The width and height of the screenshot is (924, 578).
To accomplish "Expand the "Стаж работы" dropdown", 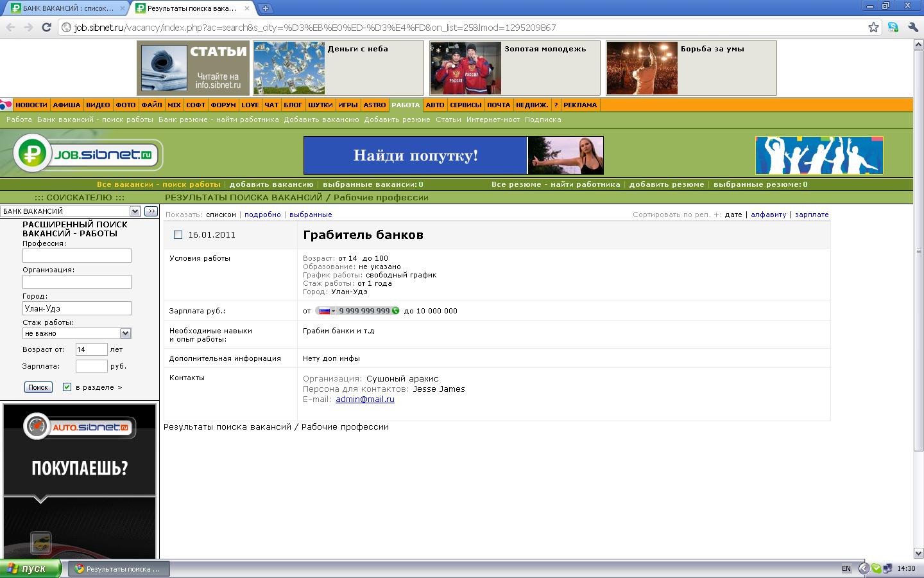I will (125, 333).
